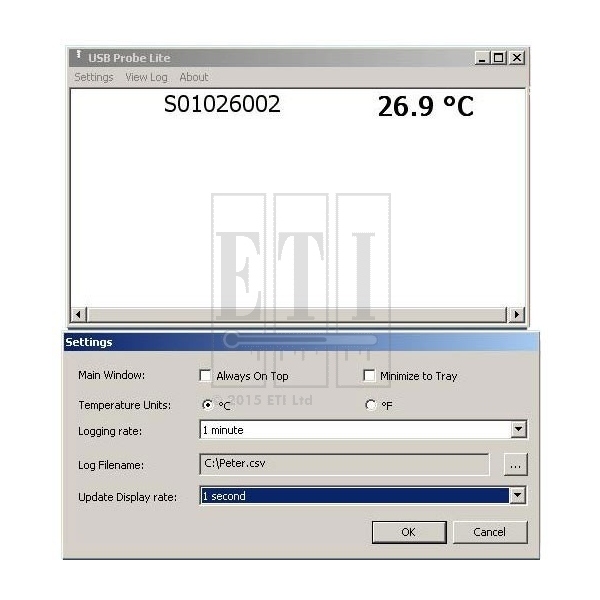
Task: Click the left scroll arrow
Action: point(78,315)
